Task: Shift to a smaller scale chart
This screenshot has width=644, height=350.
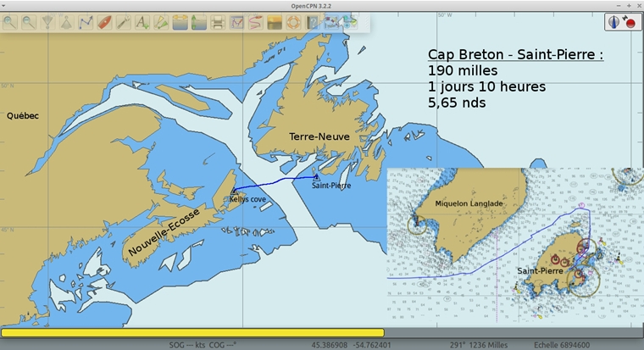Action: pyautogui.click(x=66, y=22)
